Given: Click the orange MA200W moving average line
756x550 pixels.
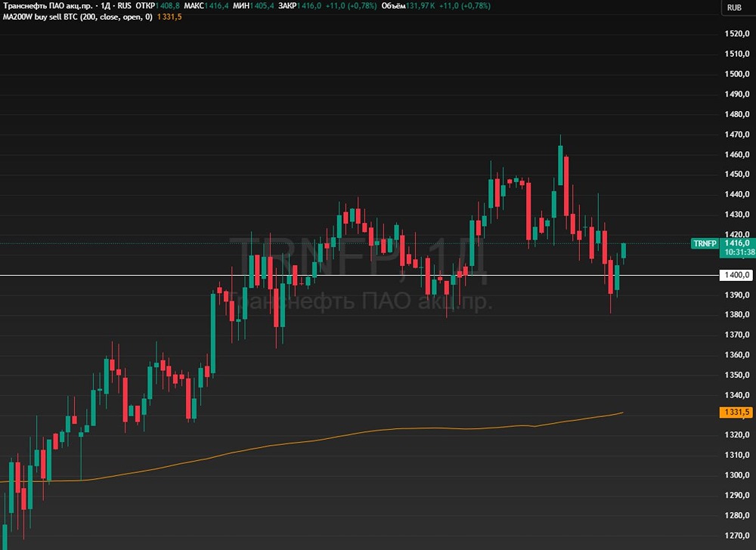Looking at the screenshot, I should pos(337,437).
